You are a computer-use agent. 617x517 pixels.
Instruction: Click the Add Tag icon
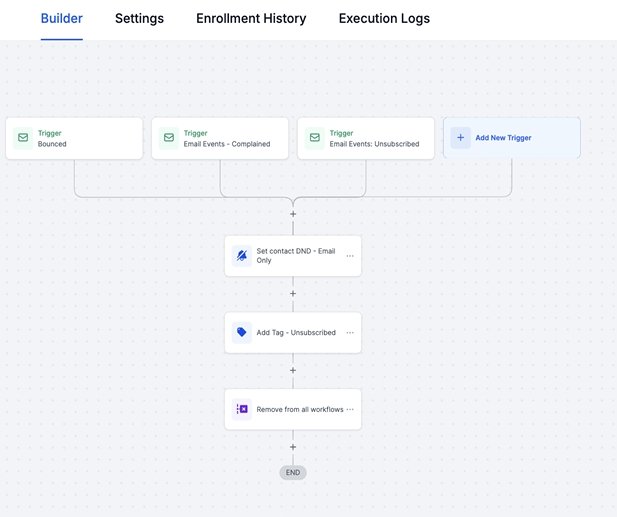coord(242,332)
